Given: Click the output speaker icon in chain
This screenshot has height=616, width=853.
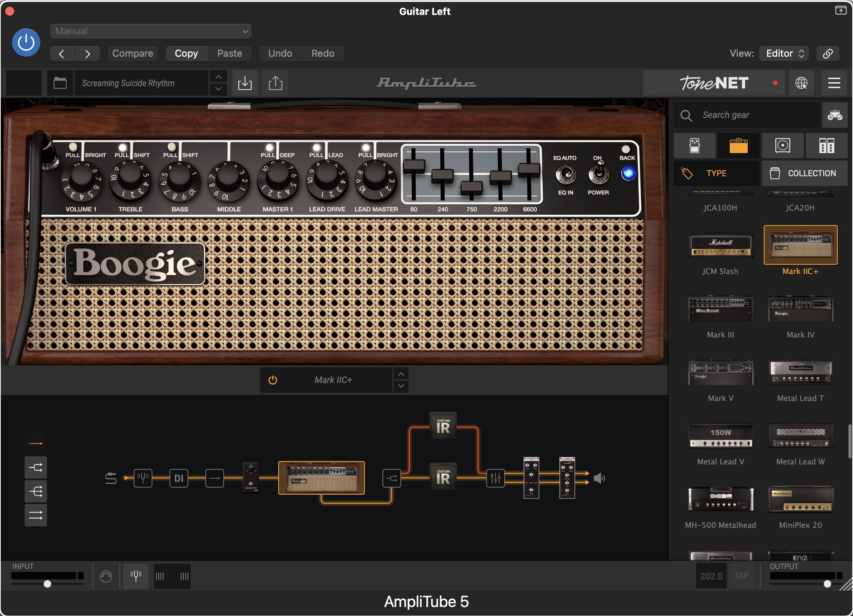Looking at the screenshot, I should pyautogui.click(x=599, y=478).
